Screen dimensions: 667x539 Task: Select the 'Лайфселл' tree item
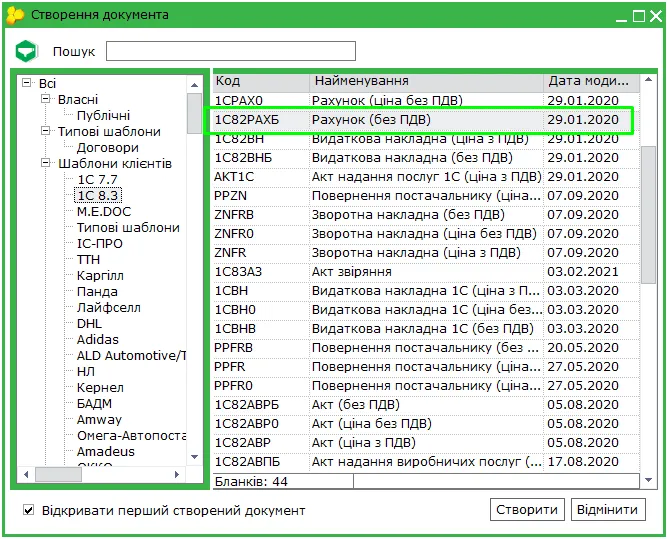108,308
